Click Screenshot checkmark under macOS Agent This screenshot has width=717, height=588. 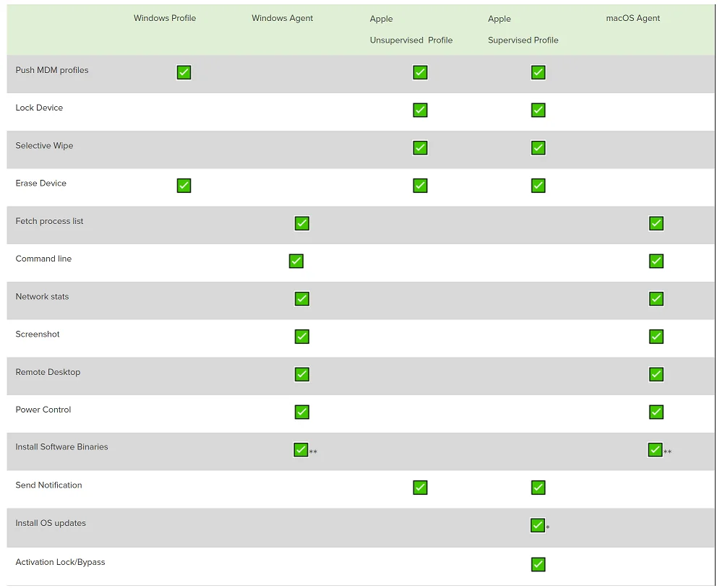coord(656,337)
